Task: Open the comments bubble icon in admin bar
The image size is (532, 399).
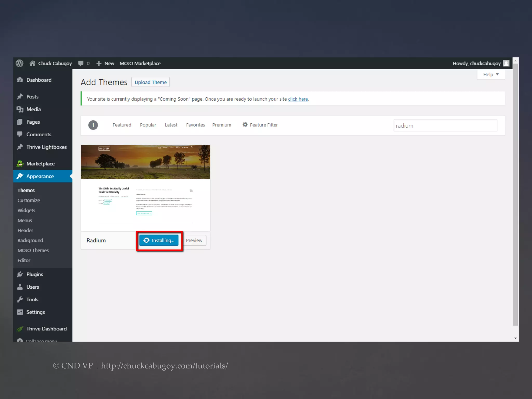Action: click(x=81, y=63)
